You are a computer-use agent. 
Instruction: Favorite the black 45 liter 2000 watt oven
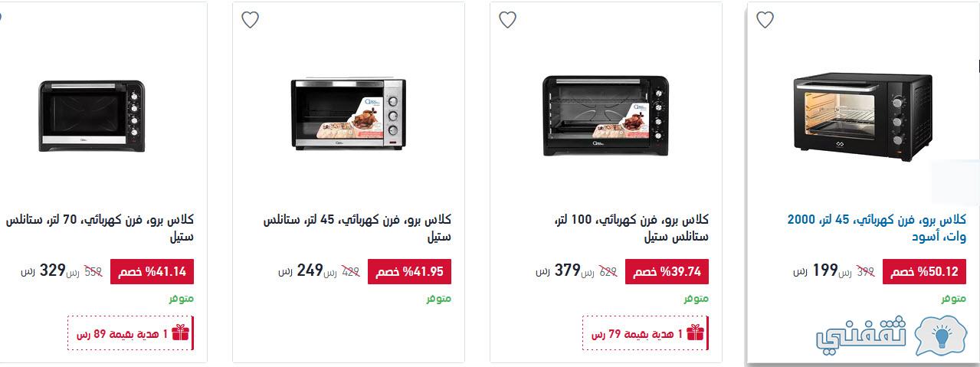click(x=765, y=20)
